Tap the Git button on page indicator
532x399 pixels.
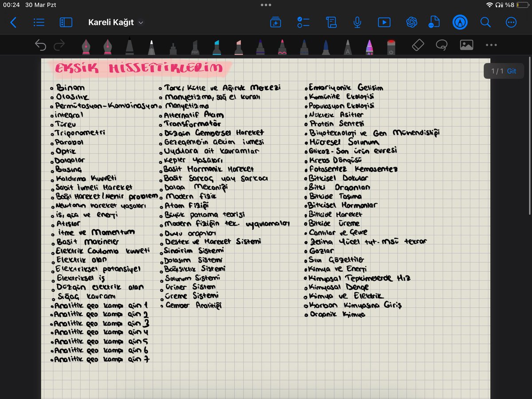pos(512,71)
